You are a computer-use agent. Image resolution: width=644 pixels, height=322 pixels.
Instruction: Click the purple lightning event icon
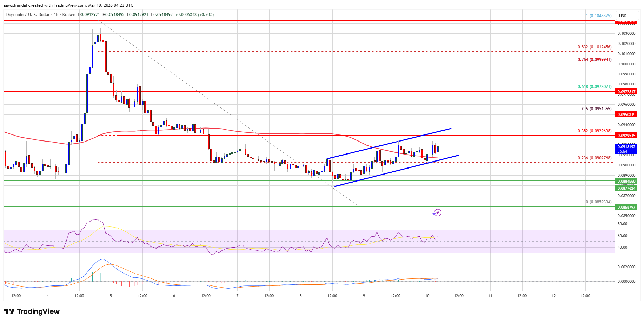(x=437, y=212)
